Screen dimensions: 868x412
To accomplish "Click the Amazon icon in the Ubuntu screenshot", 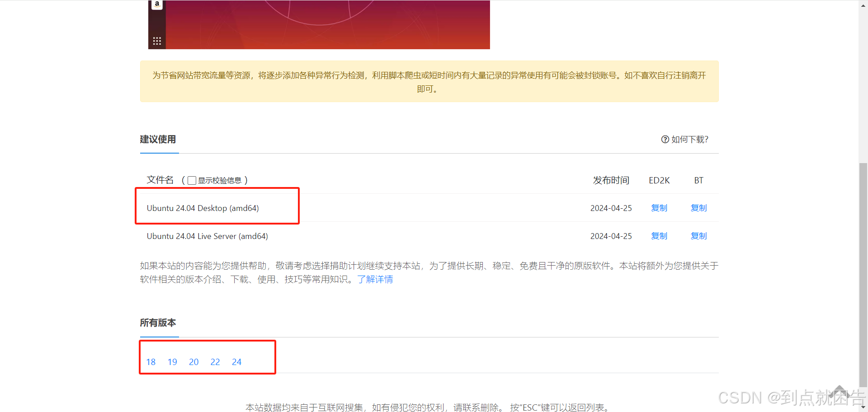I will (x=157, y=4).
